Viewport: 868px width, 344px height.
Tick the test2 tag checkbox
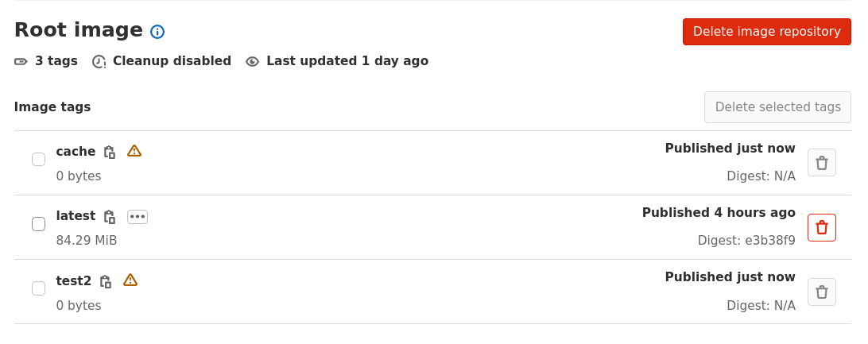[38, 288]
